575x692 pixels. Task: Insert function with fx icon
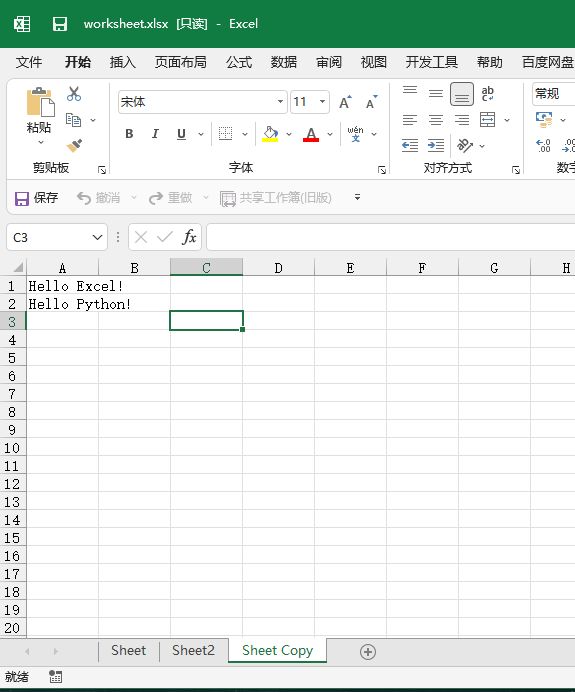click(x=189, y=237)
